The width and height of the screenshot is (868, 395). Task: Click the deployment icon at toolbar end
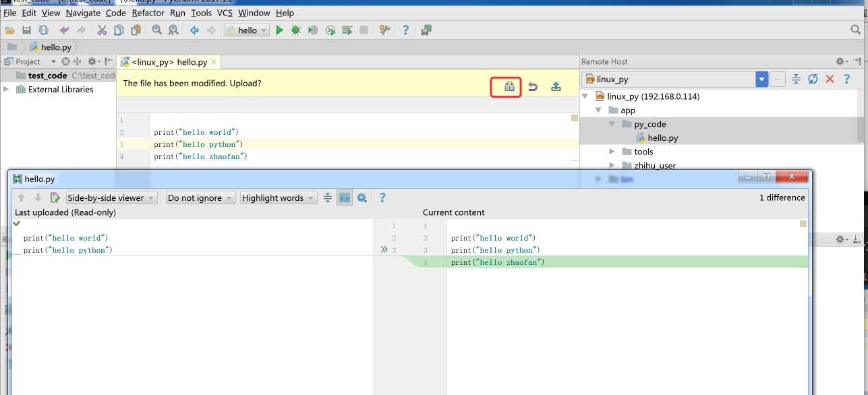[x=426, y=30]
